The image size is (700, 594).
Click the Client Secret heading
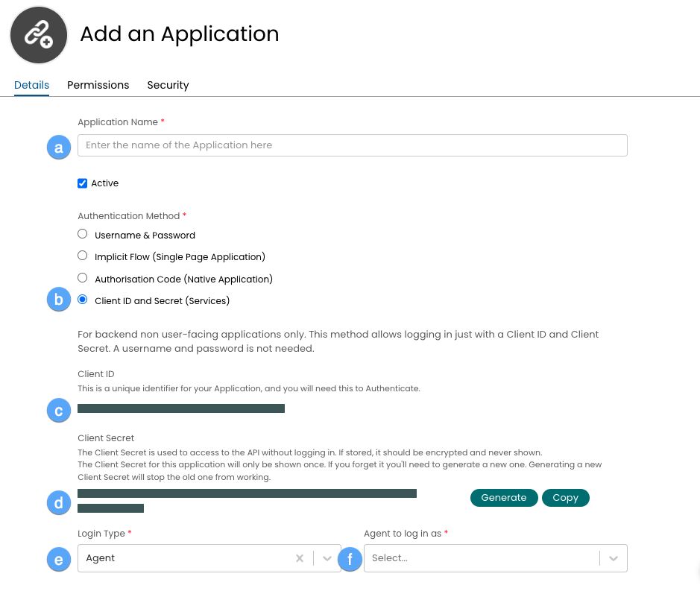tap(106, 438)
